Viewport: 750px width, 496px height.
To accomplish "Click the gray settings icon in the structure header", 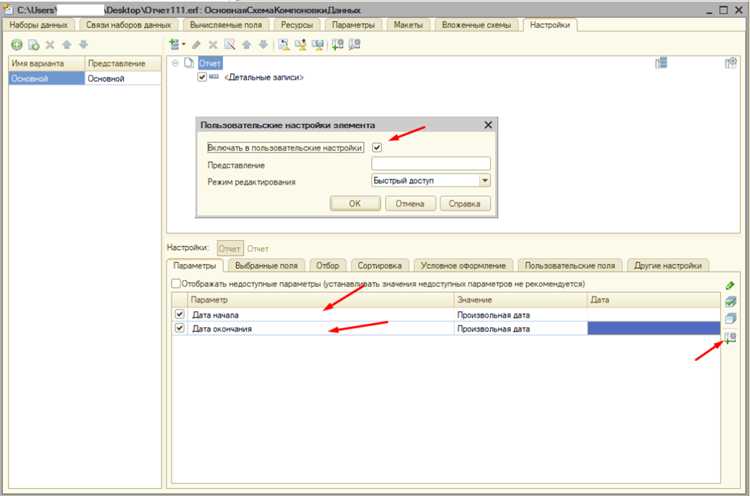I will pyautogui.click(x=730, y=63).
